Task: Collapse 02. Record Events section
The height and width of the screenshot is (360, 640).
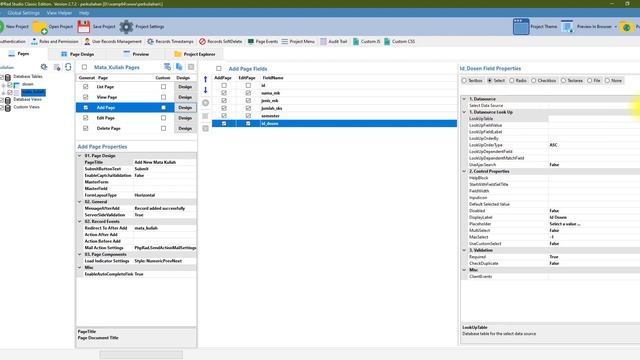Action: 80,222
